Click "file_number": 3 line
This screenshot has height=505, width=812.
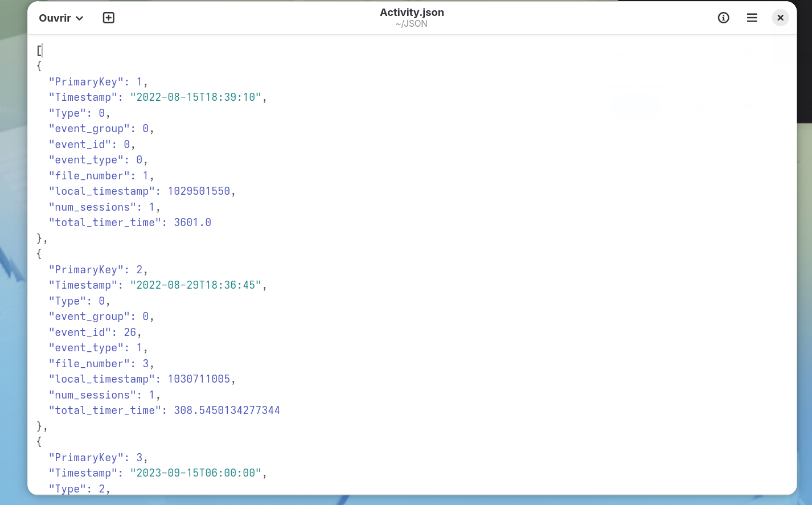(x=101, y=364)
